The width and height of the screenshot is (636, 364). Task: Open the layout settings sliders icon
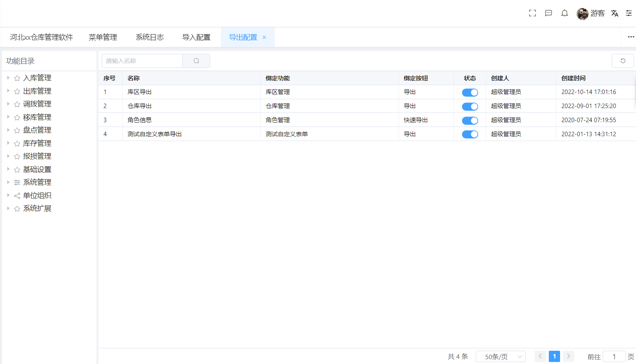click(x=629, y=13)
